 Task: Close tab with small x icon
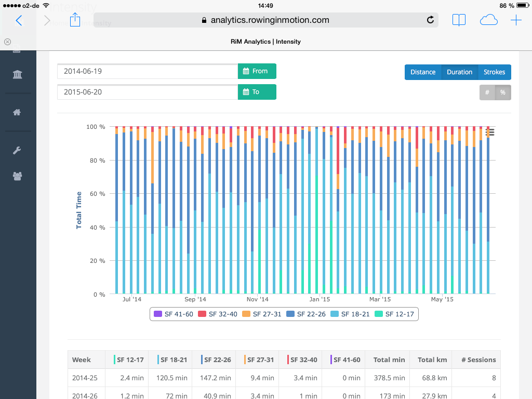7,42
